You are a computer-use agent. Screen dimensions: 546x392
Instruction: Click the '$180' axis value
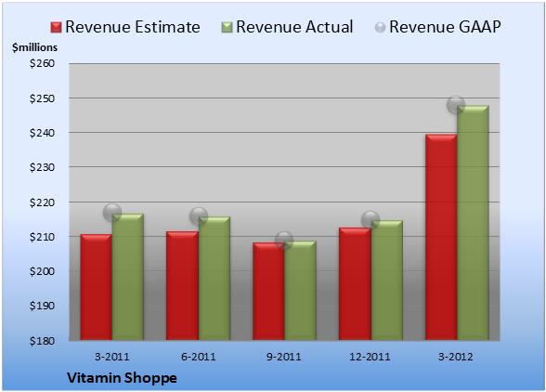tap(42, 341)
